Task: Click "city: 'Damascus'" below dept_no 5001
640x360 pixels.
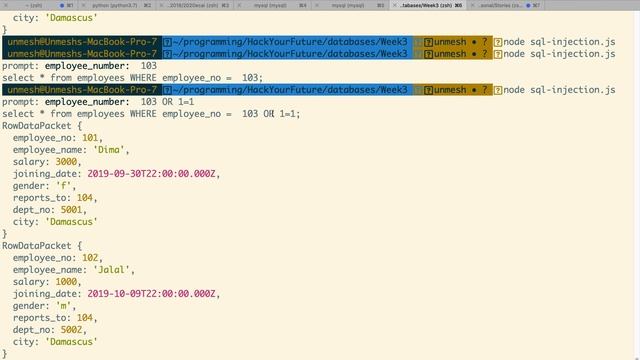Action: click(x=55, y=222)
